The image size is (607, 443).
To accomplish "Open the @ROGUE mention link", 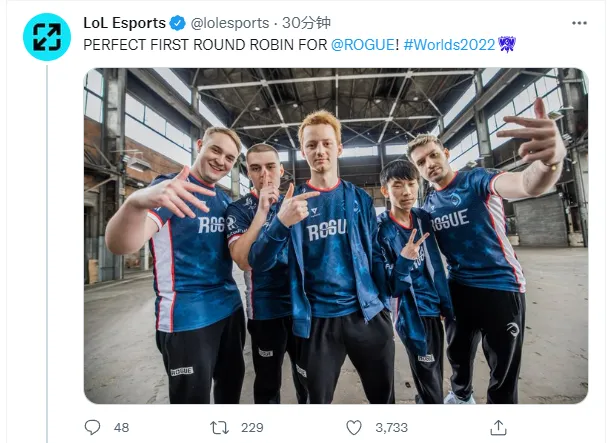I will [x=363, y=45].
